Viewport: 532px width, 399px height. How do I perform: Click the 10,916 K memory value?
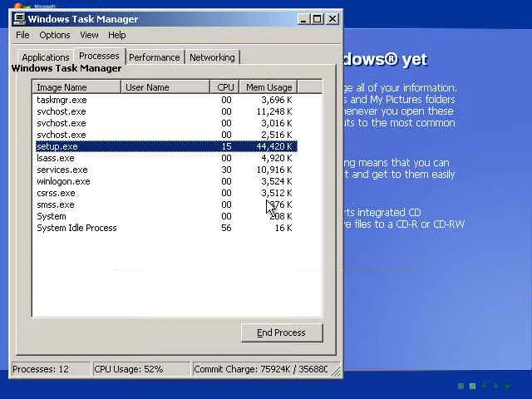pos(274,170)
